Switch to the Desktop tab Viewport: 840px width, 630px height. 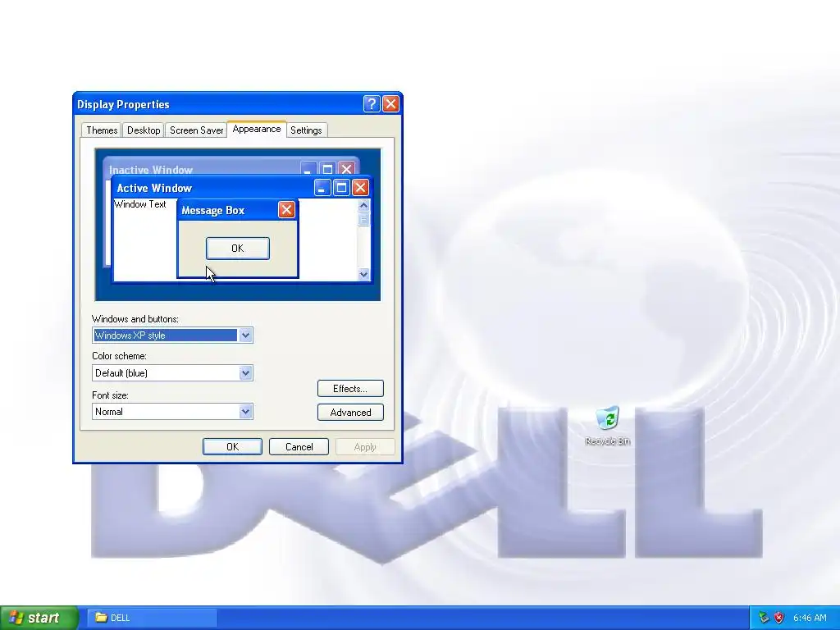(x=144, y=130)
